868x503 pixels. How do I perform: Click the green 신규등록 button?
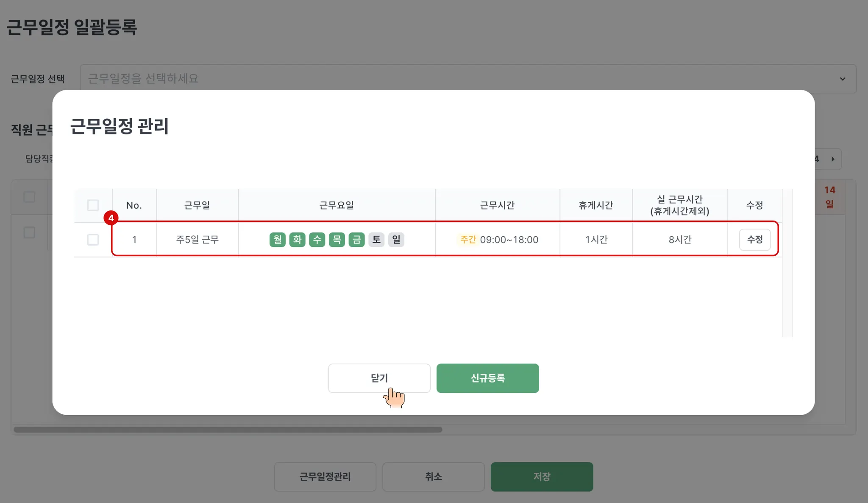point(487,378)
